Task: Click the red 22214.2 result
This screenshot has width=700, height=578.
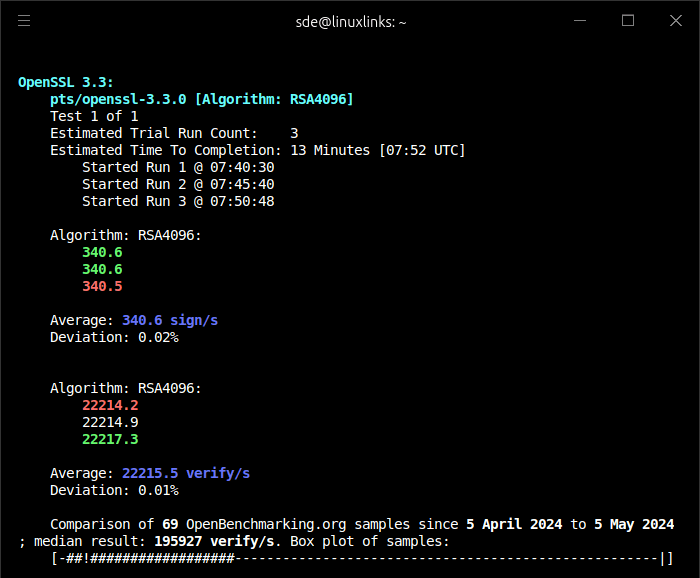Action: point(110,405)
